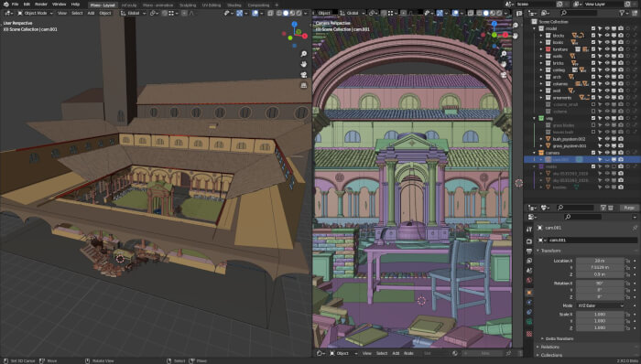
Task: Click the Location X value field
Action: tap(600, 261)
